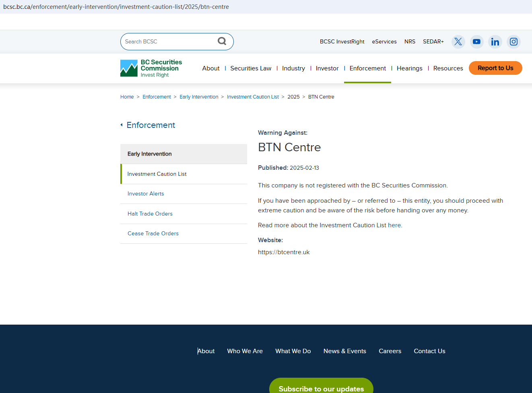Open SEDAR+ link
This screenshot has height=393, width=532.
tap(433, 41)
